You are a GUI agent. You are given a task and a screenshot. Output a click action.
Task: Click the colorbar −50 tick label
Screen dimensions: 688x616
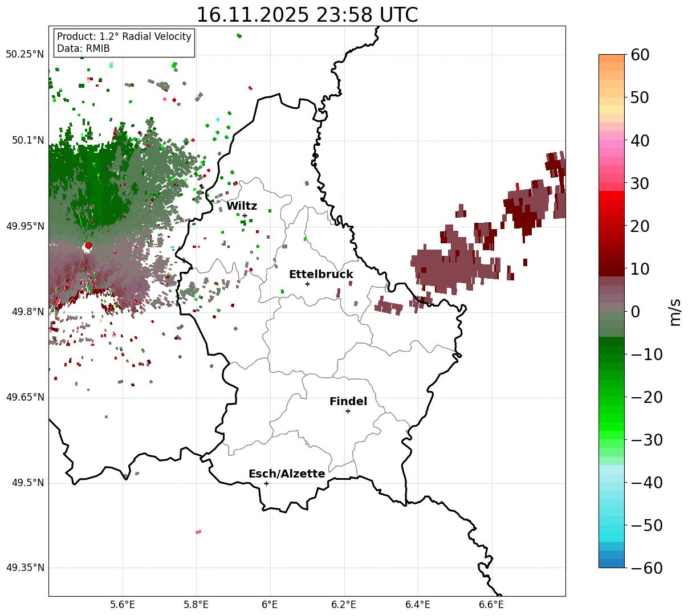[x=646, y=525]
